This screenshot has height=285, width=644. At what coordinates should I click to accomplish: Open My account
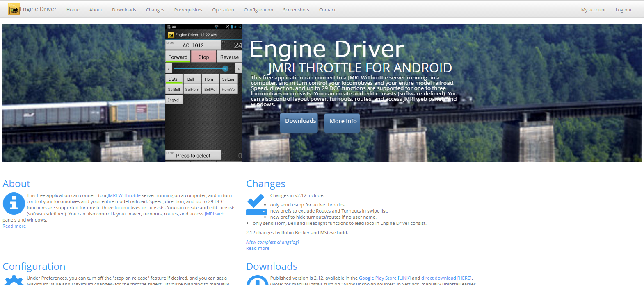[593, 10]
